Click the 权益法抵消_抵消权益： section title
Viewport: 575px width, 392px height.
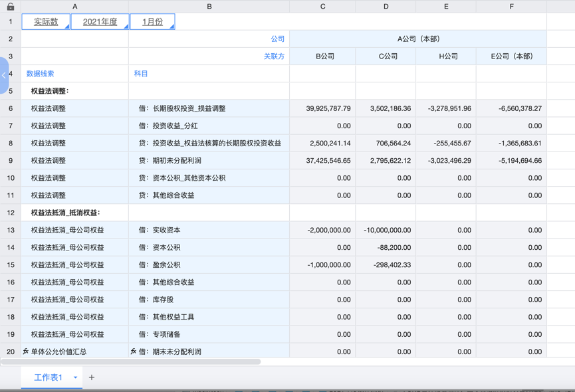pyautogui.click(x=75, y=213)
